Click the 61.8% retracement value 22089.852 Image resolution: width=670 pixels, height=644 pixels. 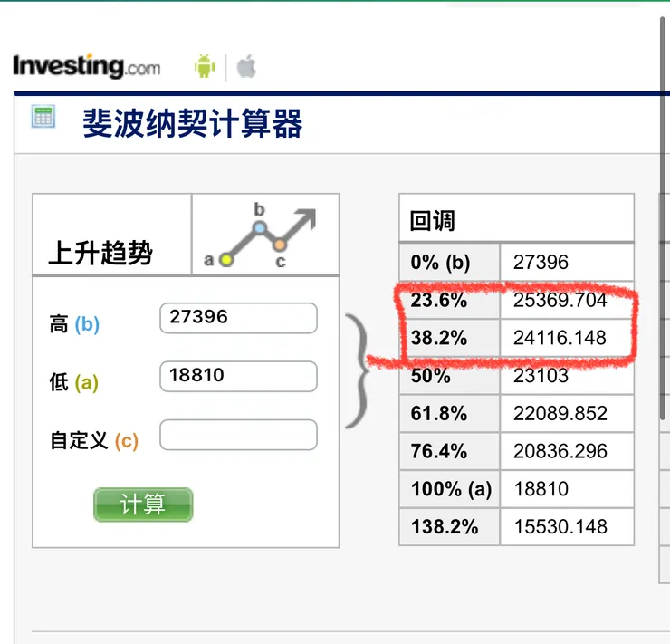pyautogui.click(x=560, y=414)
